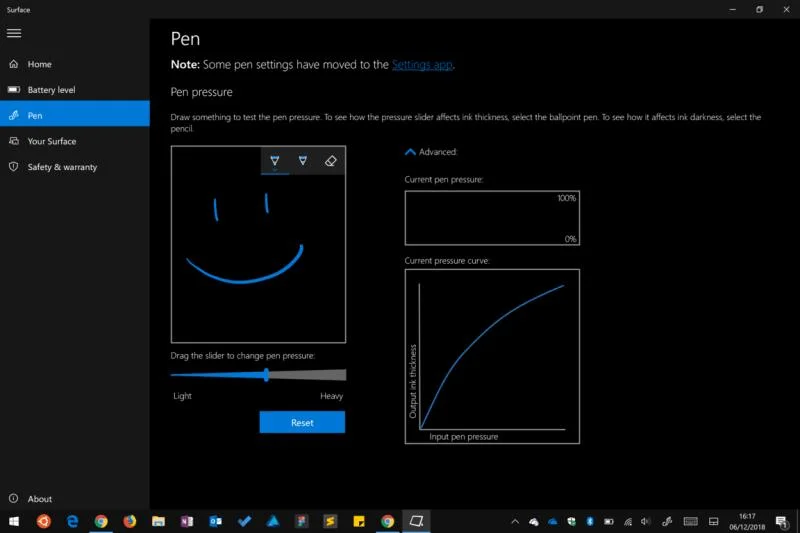The height and width of the screenshot is (533, 800).
Task: Select the eraser tool
Action: pos(331,161)
